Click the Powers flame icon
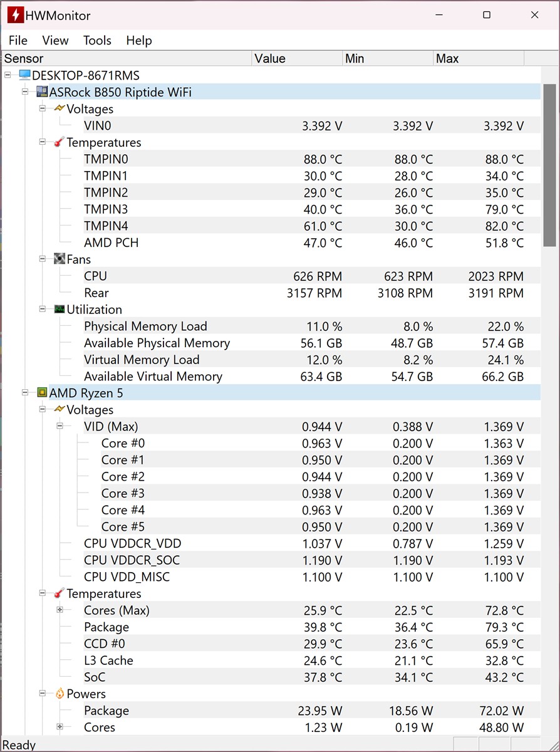Image resolution: width=560 pixels, height=752 pixels. click(60, 694)
